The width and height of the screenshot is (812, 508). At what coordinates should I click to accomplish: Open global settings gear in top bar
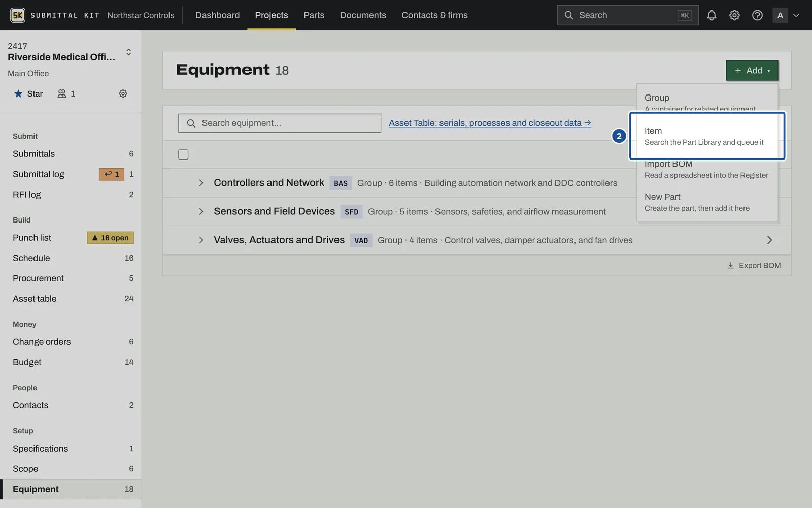(x=734, y=15)
